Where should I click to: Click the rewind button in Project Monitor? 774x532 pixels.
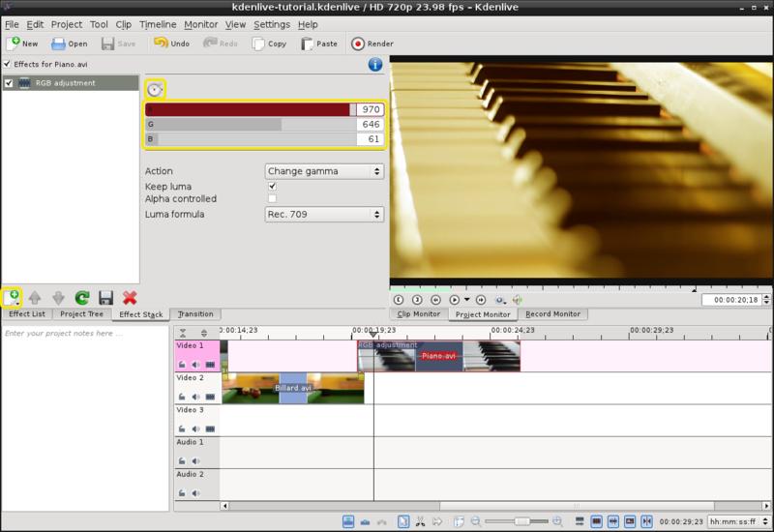click(435, 300)
